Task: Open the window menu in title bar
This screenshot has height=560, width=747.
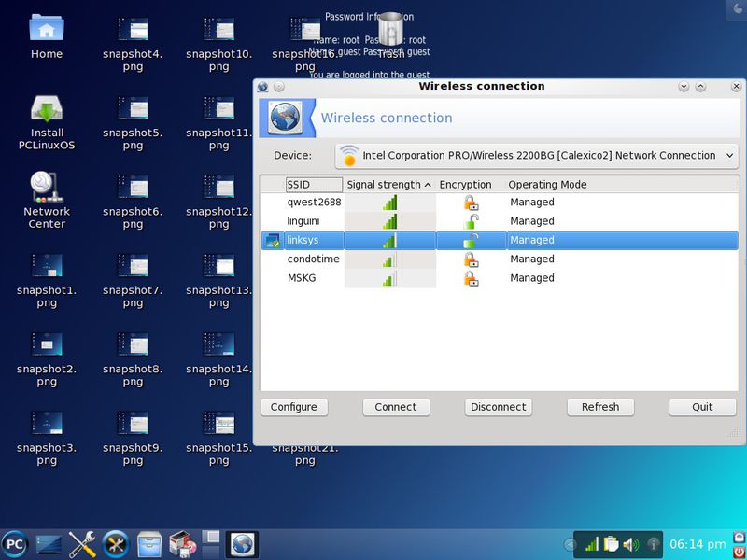Action: click(x=262, y=87)
